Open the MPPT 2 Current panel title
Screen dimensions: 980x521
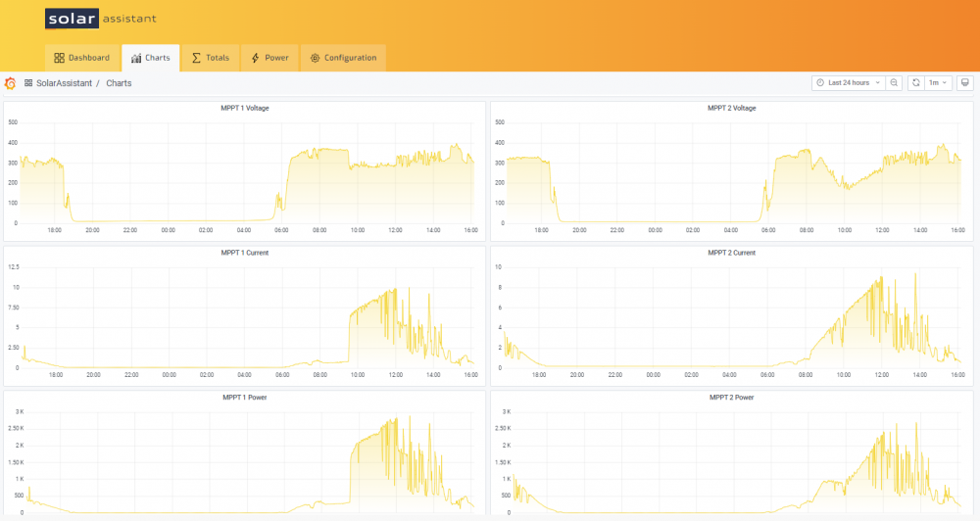click(731, 253)
